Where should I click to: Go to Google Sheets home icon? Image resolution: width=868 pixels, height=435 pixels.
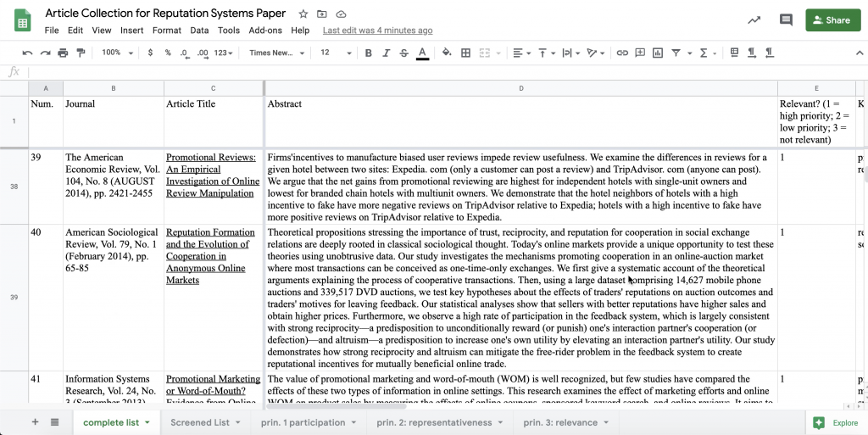click(x=22, y=20)
